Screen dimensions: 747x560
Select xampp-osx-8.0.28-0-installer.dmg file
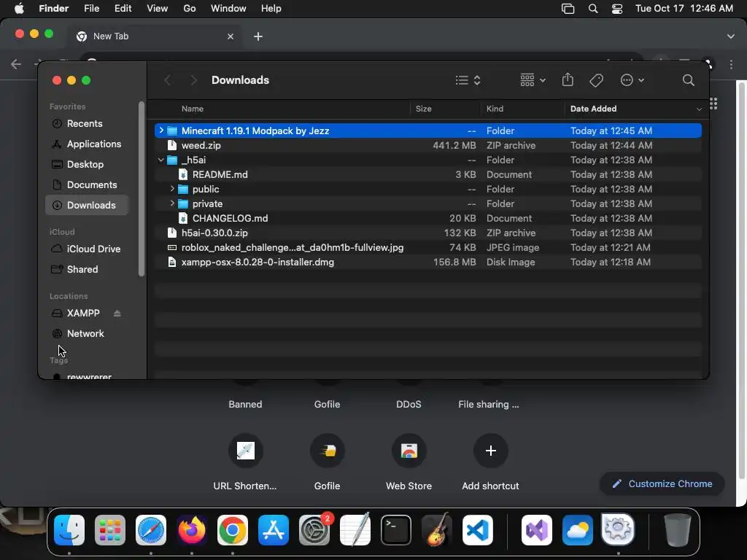(x=427, y=262)
